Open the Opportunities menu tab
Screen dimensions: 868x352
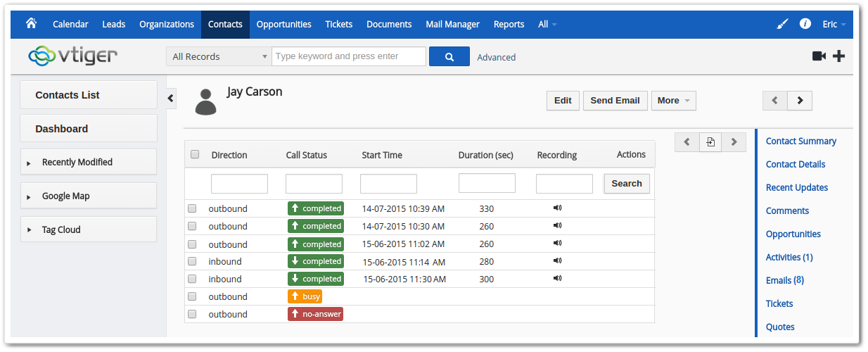tap(283, 24)
